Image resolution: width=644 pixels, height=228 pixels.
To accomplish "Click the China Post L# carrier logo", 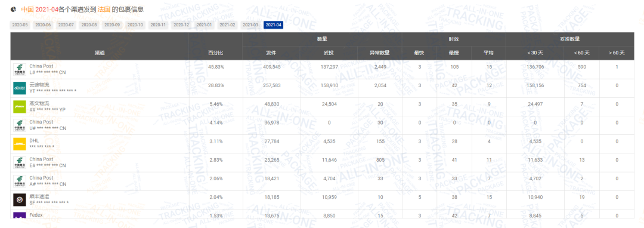I will pyautogui.click(x=19, y=69).
